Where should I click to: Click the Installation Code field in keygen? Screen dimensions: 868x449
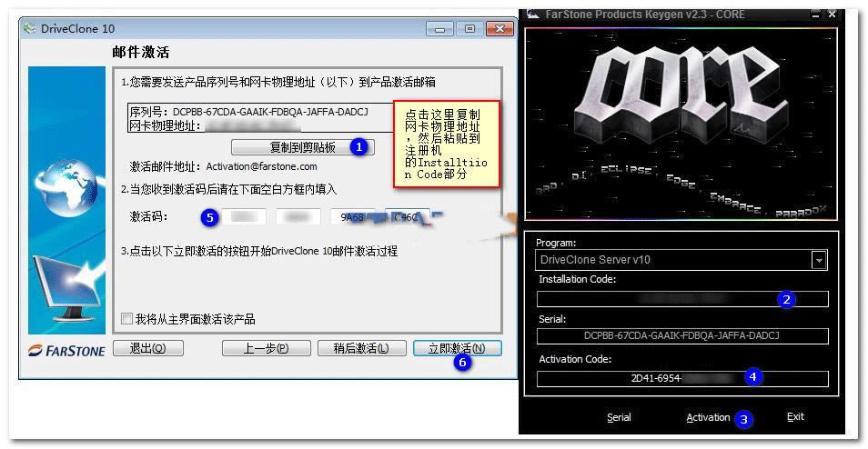[x=682, y=299]
